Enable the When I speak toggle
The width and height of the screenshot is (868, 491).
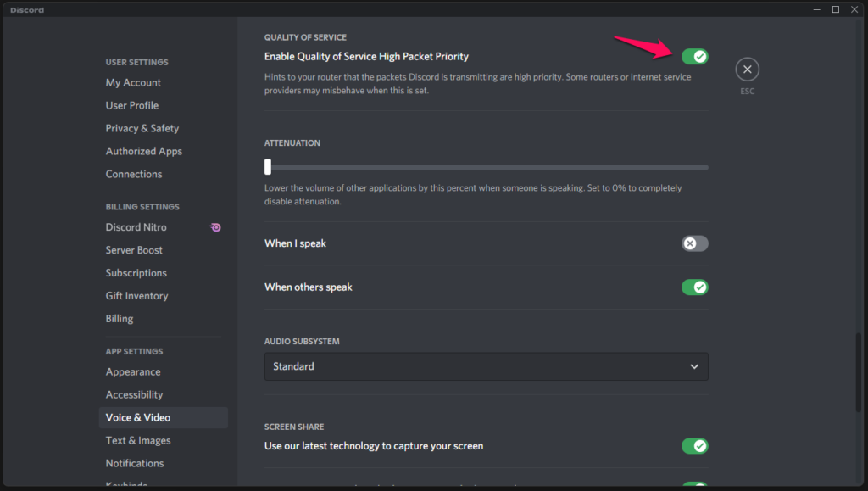[694, 243]
